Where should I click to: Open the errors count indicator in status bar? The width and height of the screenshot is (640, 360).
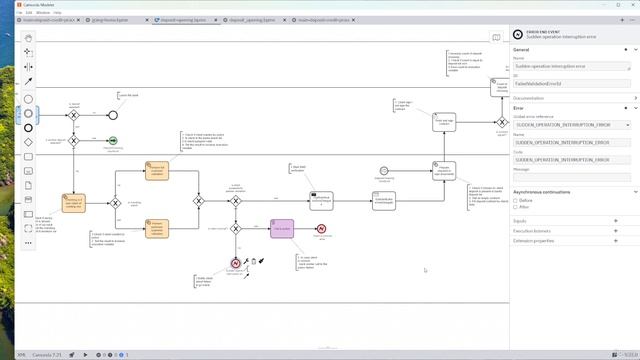pyautogui.click(x=101, y=355)
